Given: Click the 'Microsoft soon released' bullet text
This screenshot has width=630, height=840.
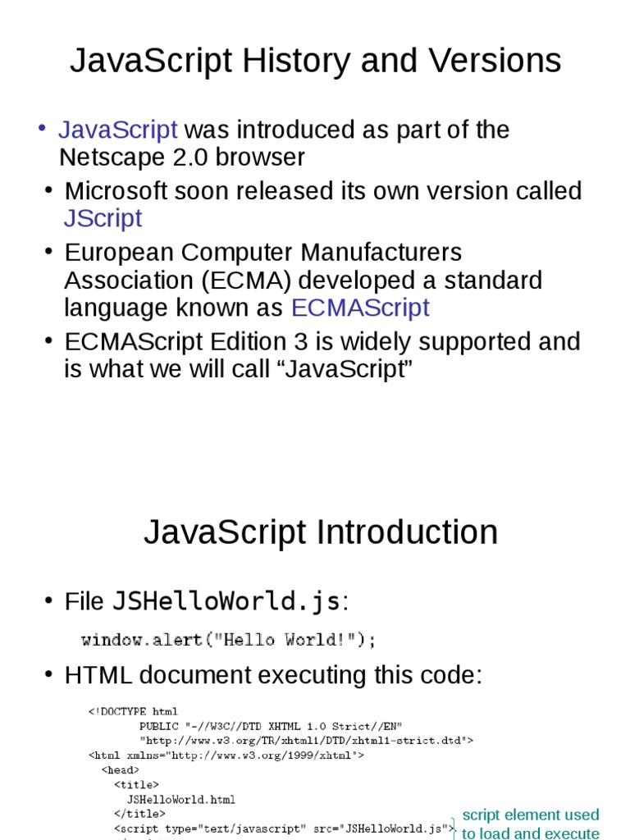Looking at the screenshot, I should point(323,191).
